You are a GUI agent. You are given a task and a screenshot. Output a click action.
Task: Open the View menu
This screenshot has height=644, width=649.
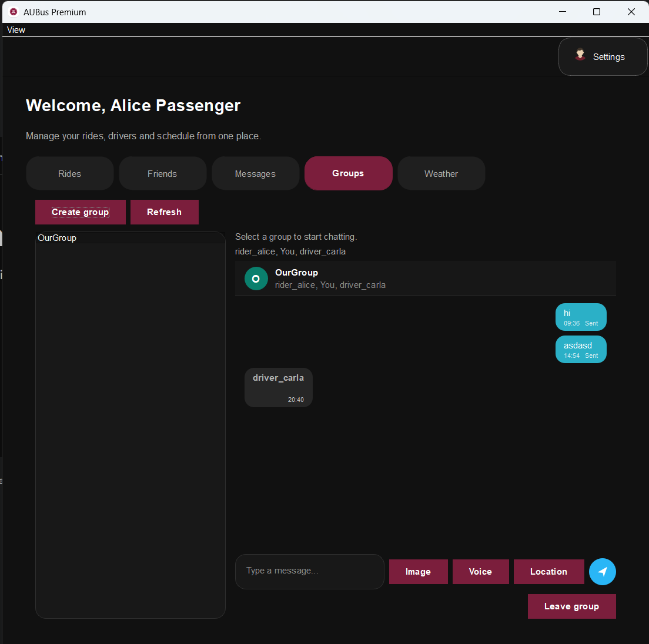click(x=16, y=30)
